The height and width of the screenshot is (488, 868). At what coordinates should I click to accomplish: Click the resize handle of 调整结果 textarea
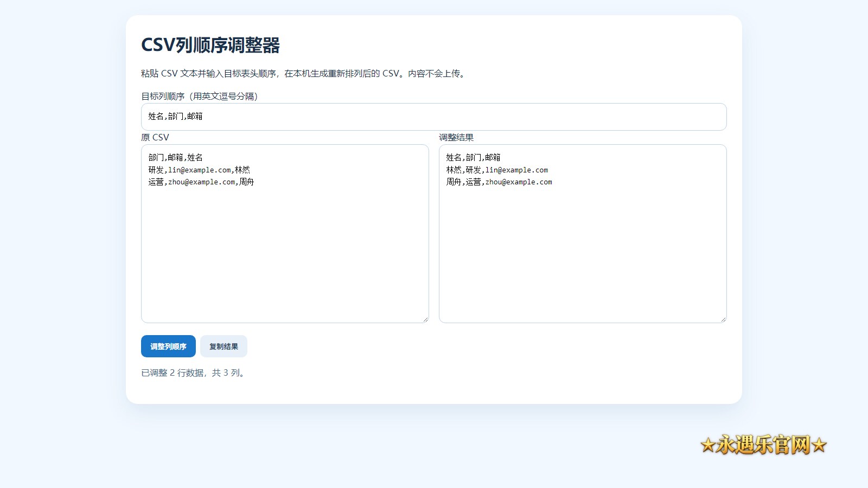click(723, 319)
